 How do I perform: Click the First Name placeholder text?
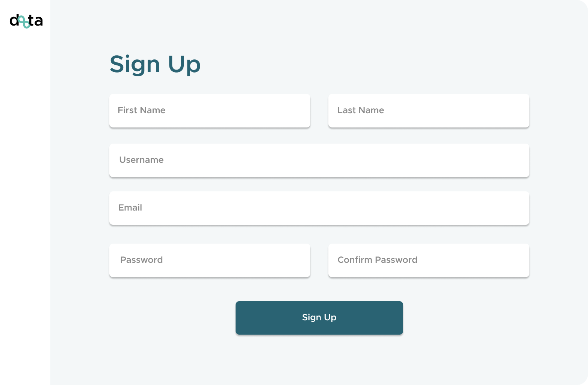click(142, 110)
